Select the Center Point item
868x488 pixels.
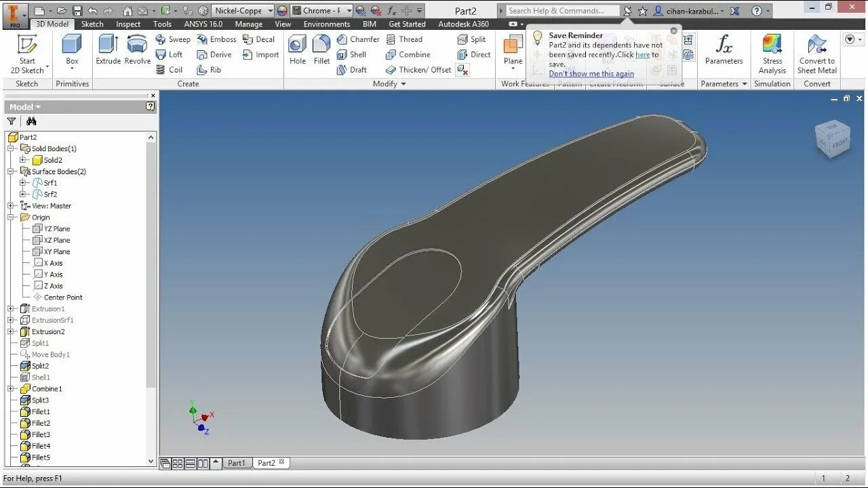click(57, 297)
